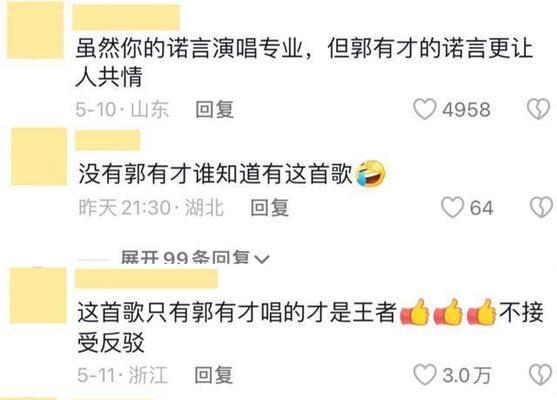Dislike the Hubei comment using broken heart

pos(541,207)
